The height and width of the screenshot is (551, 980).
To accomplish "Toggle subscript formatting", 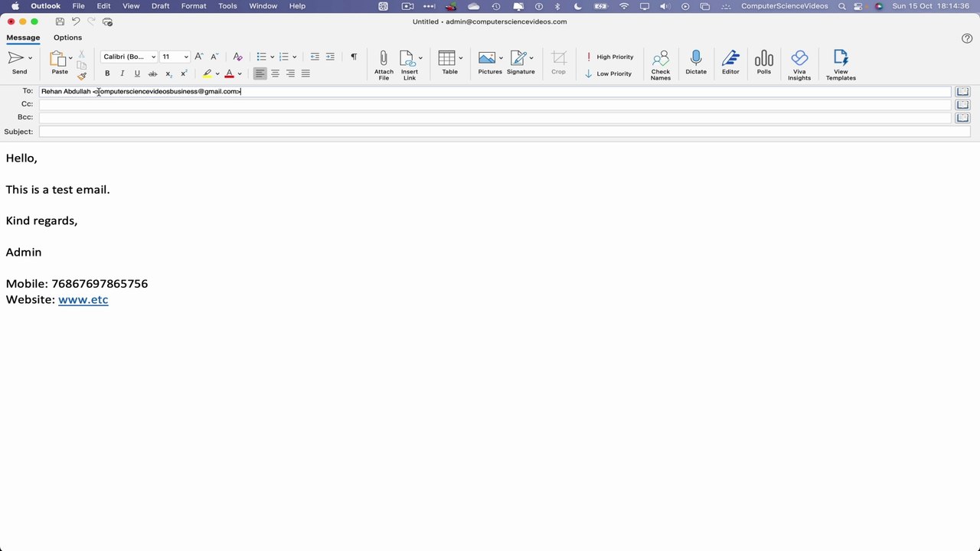I will [x=168, y=73].
